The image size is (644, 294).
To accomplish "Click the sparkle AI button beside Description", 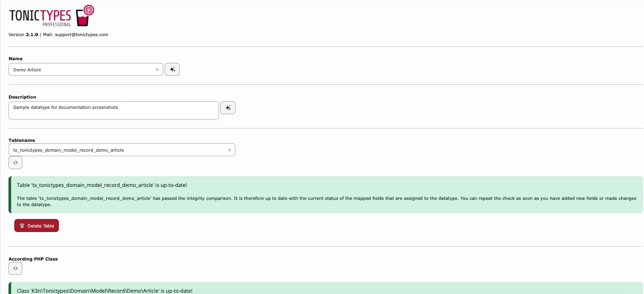I will [x=228, y=108].
